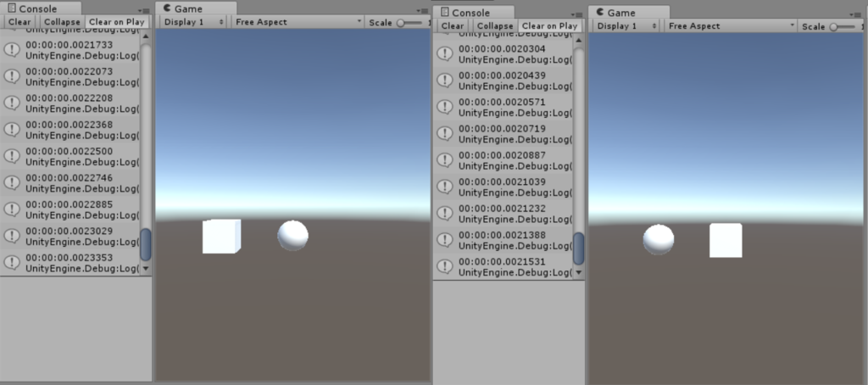Select log entry 00:00:00.0020887
Image resolution: width=868 pixels, height=385 pixels.
coord(504,160)
